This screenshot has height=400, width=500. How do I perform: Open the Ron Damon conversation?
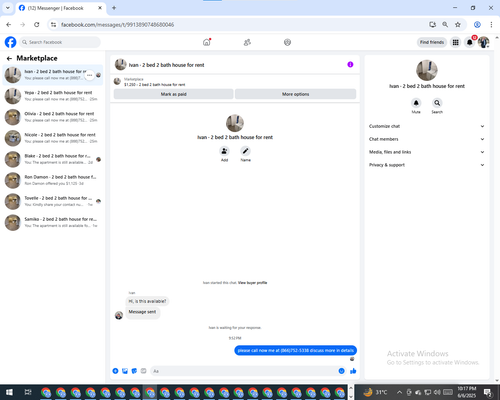(x=53, y=180)
